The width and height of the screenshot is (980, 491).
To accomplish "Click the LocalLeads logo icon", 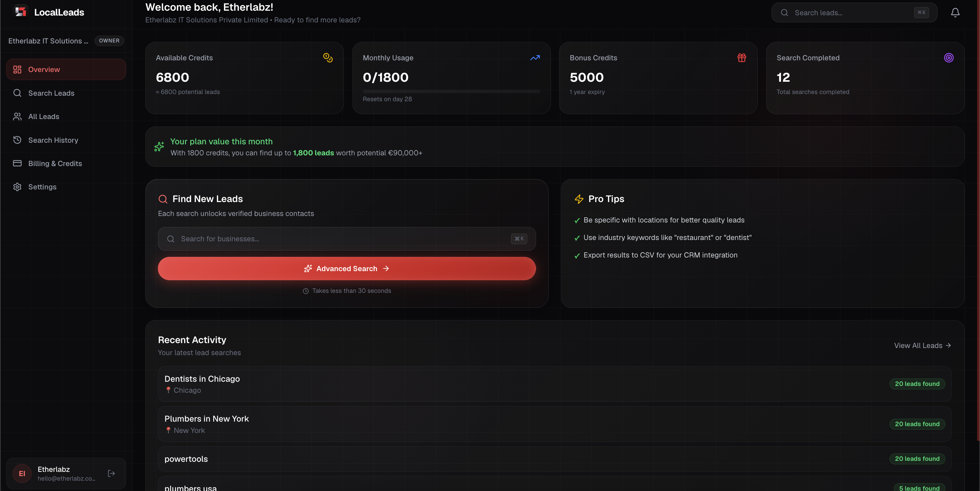I will [x=20, y=12].
